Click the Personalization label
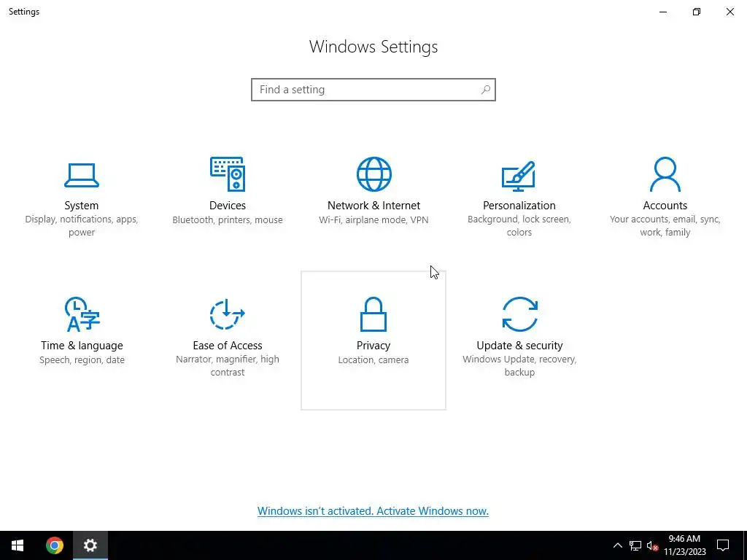Image resolution: width=747 pixels, height=560 pixels. click(519, 205)
